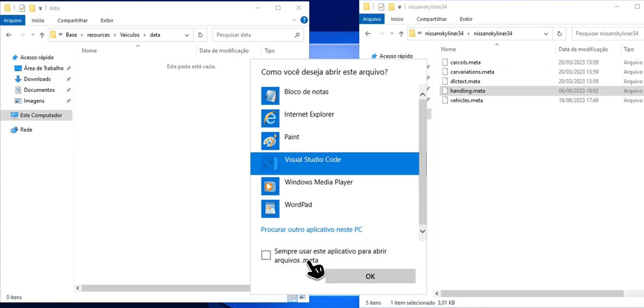This screenshot has width=644, height=308.
Task: Select the carvariations.meta file
Action: [472, 72]
